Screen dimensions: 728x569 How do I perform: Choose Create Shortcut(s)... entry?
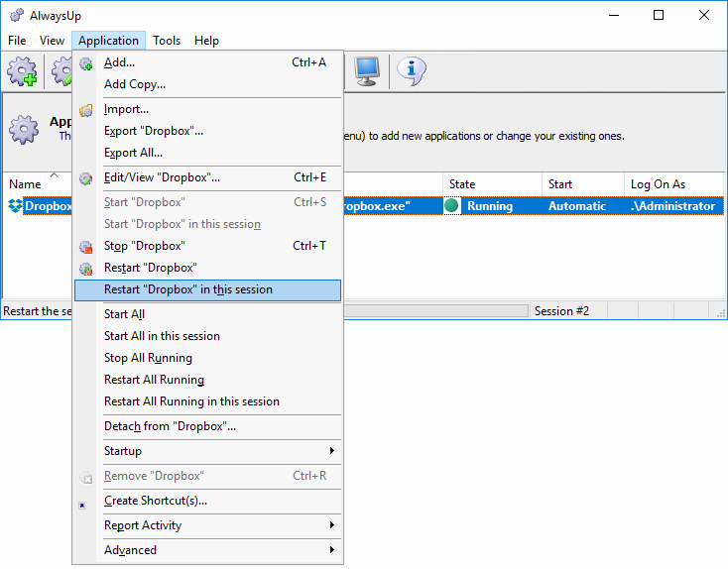click(208, 501)
